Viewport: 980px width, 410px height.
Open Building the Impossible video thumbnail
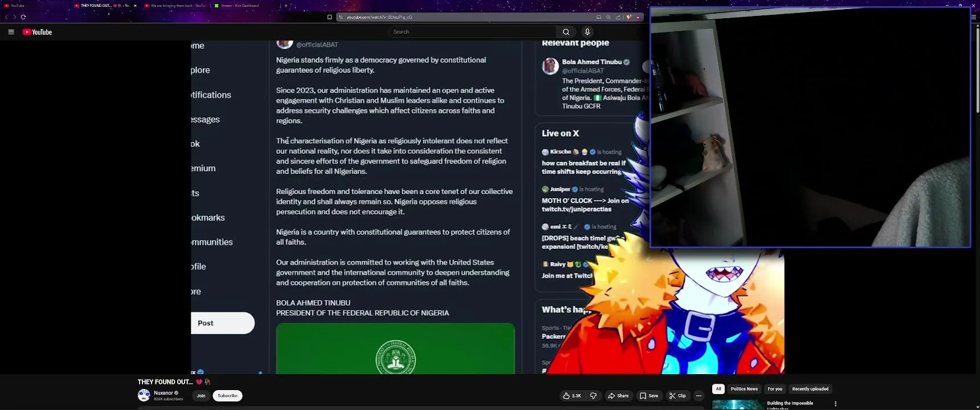[738, 405]
